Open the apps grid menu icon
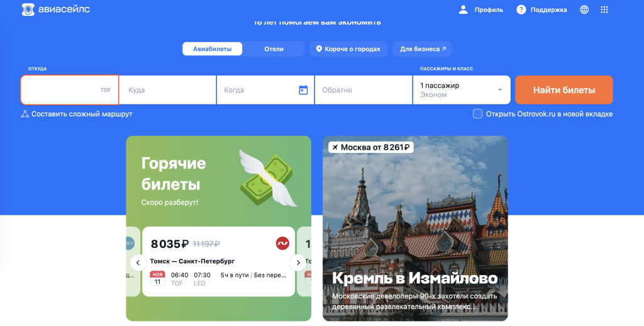Screen dimensions: 644x326 coord(604,9)
